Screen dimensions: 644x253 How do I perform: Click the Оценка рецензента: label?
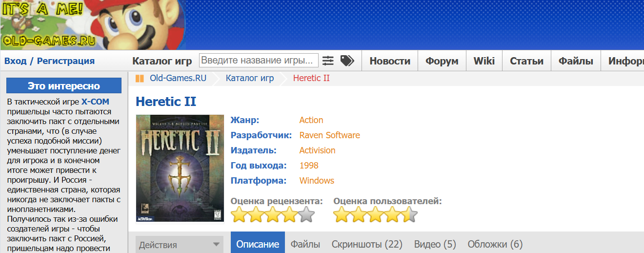pyautogui.click(x=277, y=201)
